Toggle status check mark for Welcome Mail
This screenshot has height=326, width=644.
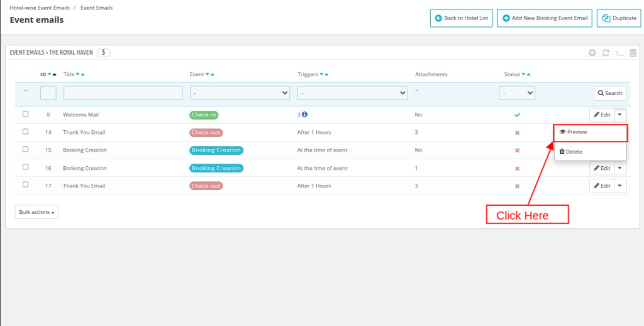pyautogui.click(x=517, y=115)
